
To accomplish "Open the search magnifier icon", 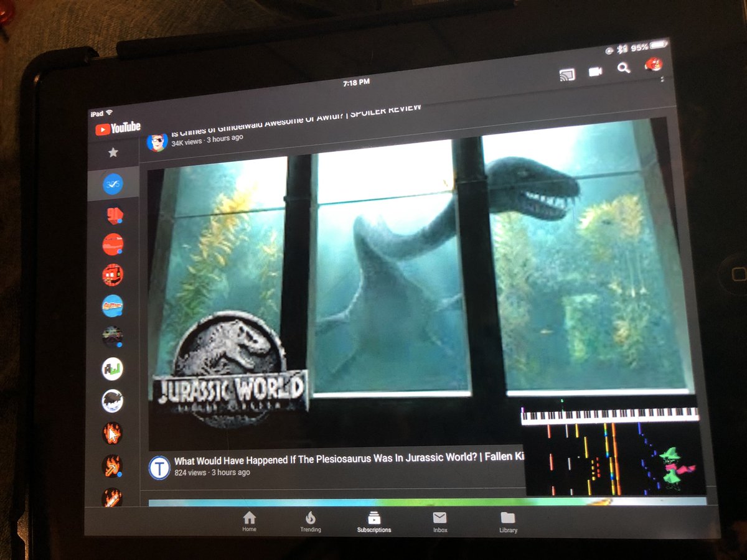I will coord(623,68).
